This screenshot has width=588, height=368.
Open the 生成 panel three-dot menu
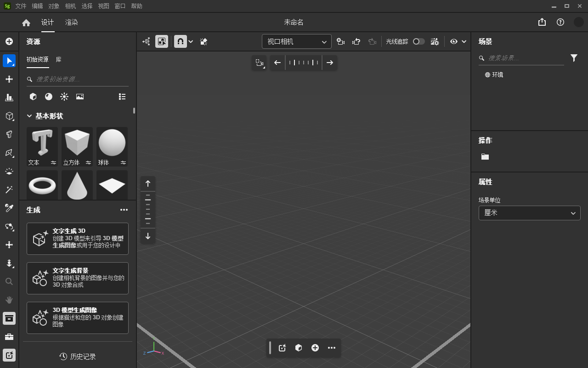[124, 210]
